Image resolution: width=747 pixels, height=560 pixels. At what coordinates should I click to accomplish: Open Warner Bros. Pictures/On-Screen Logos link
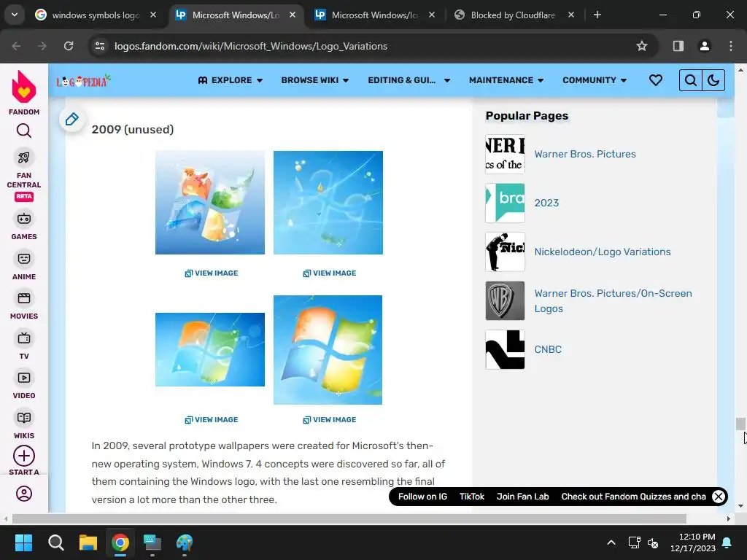click(x=613, y=301)
